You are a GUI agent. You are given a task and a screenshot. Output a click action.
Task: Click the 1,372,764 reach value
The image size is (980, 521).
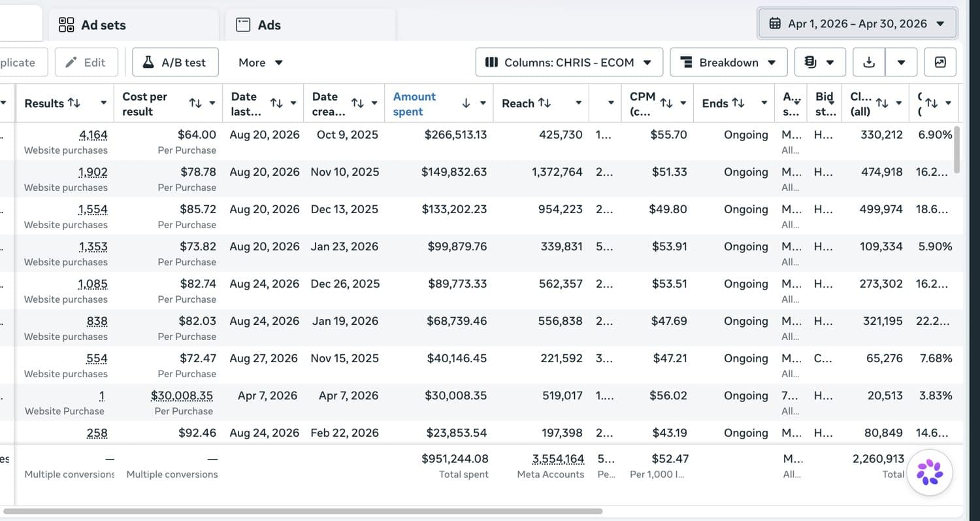coord(557,172)
